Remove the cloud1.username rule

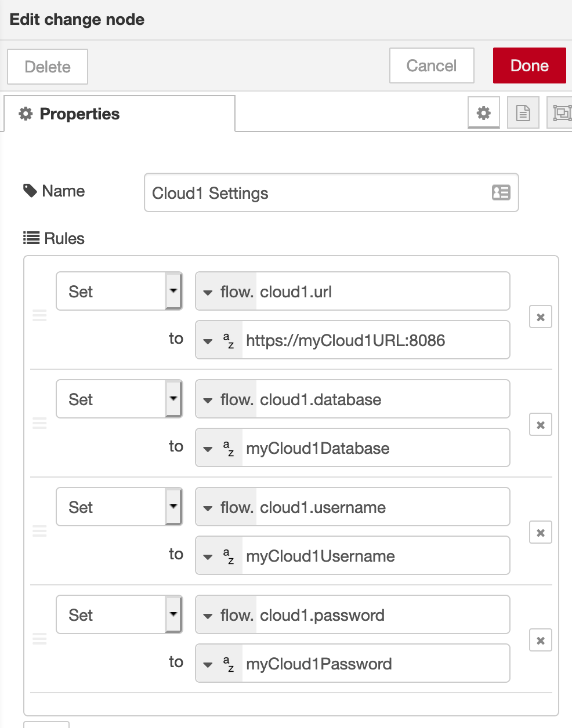540,533
